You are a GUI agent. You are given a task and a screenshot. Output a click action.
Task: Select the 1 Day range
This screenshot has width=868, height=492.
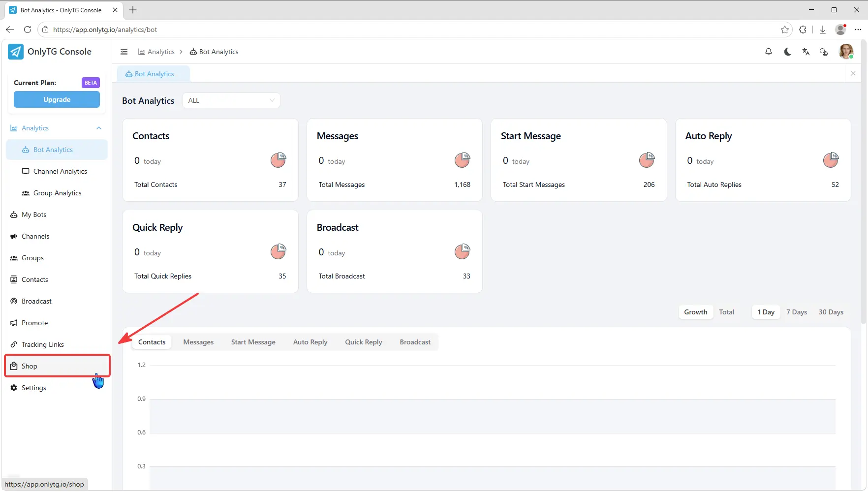[x=766, y=312]
